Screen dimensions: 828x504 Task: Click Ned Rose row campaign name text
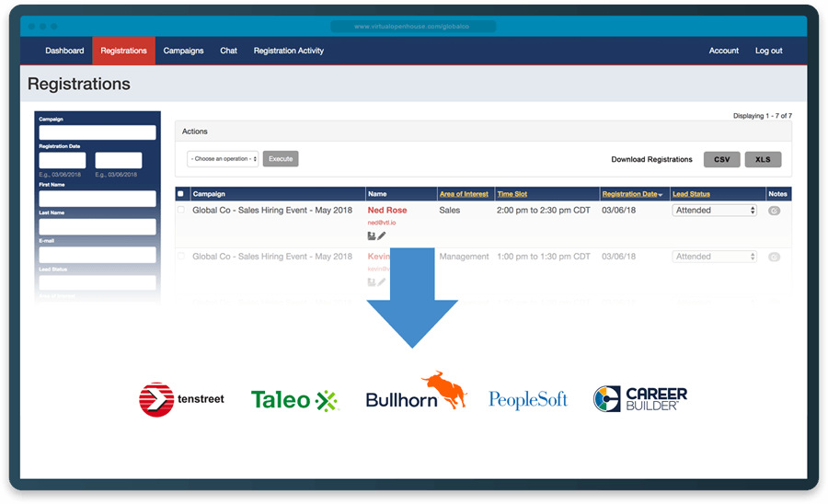coord(272,210)
